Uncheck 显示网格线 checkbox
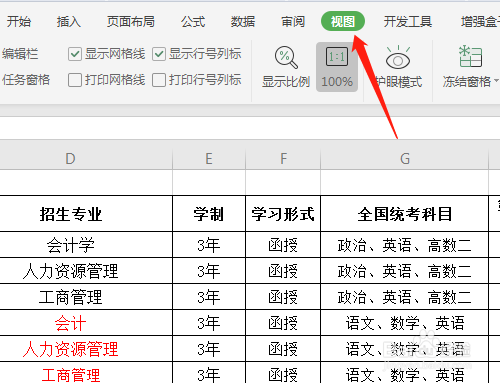This screenshot has height=383, width=500. (x=75, y=54)
